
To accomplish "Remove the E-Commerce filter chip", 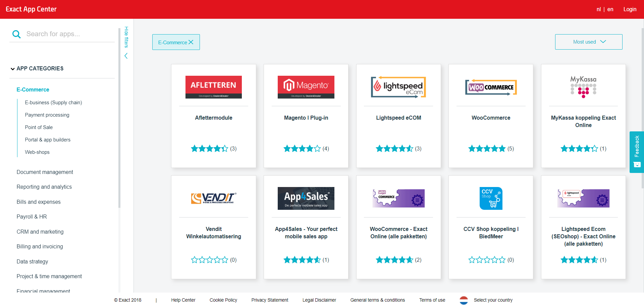I will click(191, 42).
